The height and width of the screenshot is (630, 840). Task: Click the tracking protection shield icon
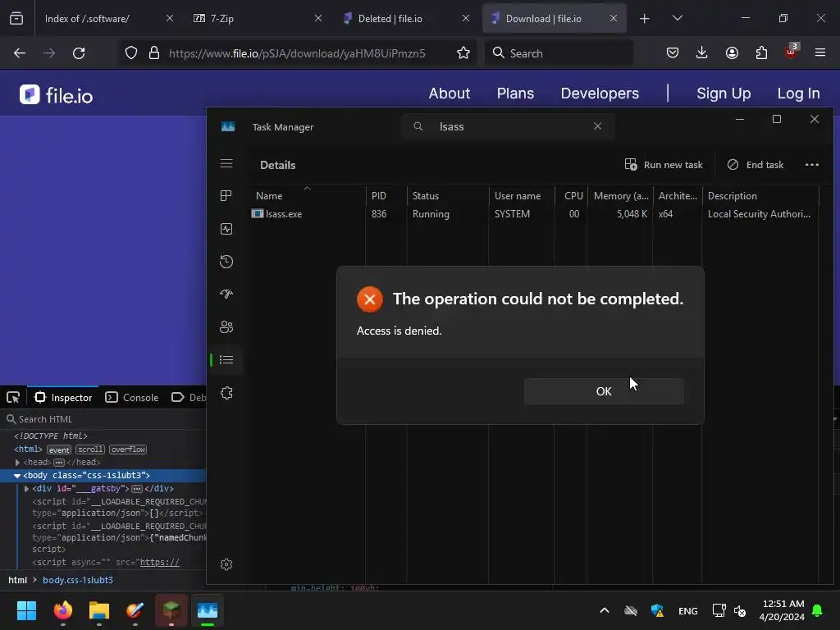(131, 53)
